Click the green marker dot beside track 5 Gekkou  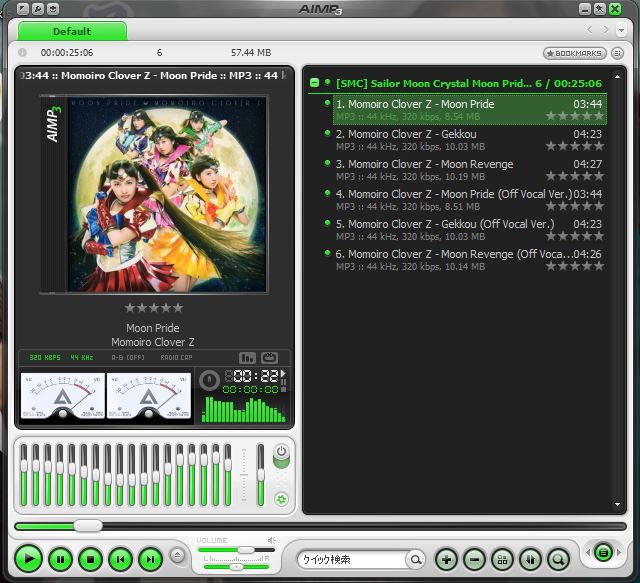327,223
